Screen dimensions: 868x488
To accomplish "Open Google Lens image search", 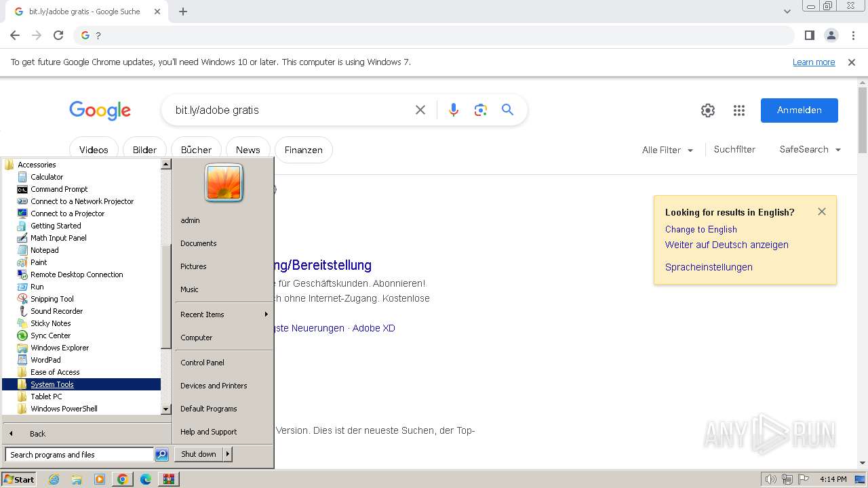I will [481, 110].
